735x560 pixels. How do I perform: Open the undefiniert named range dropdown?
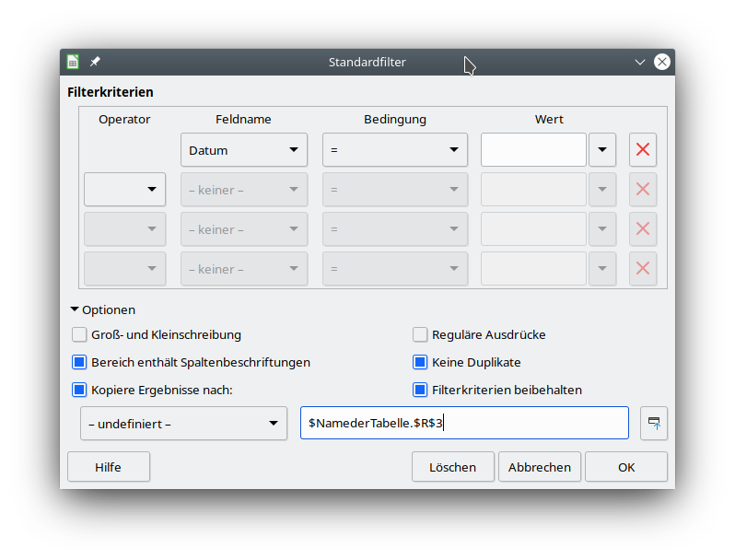coord(183,423)
